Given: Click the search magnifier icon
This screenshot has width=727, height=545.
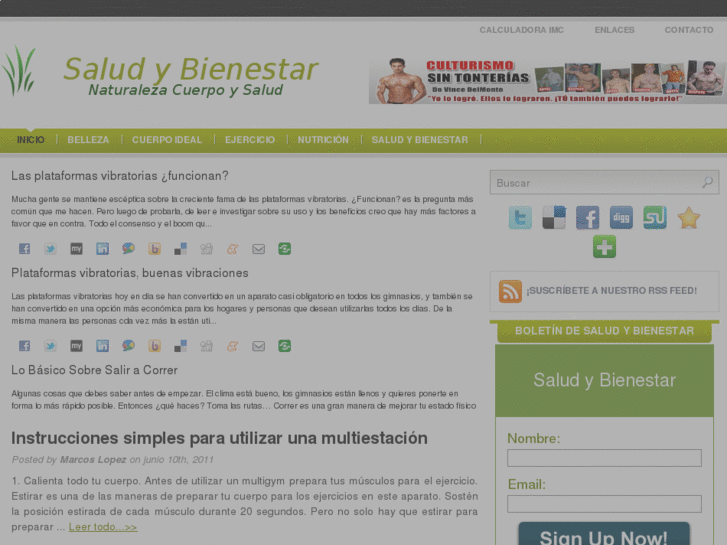Looking at the screenshot, I should click(x=707, y=182).
